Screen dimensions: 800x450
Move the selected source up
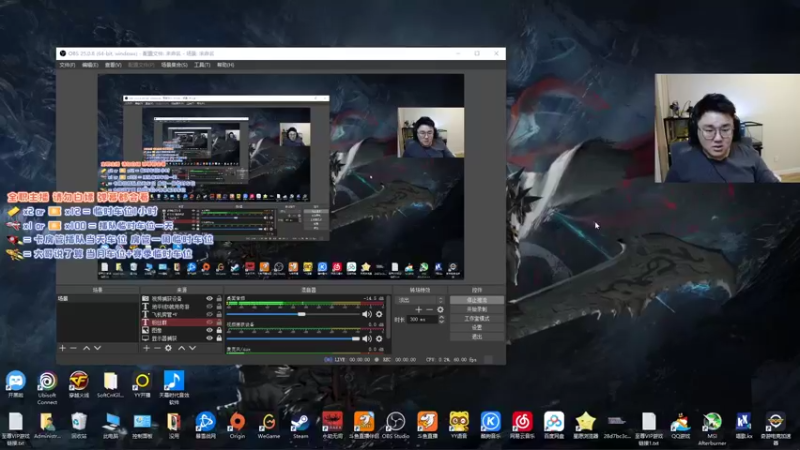coord(181,348)
